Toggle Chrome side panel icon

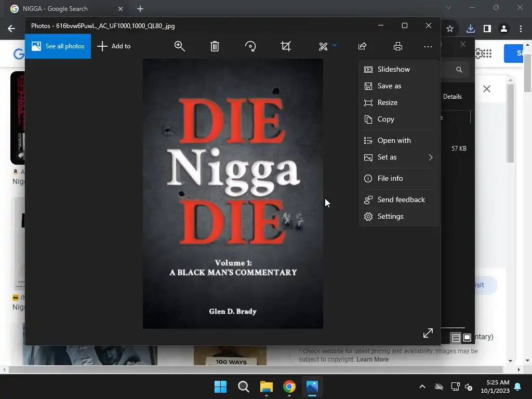pyautogui.click(x=487, y=29)
